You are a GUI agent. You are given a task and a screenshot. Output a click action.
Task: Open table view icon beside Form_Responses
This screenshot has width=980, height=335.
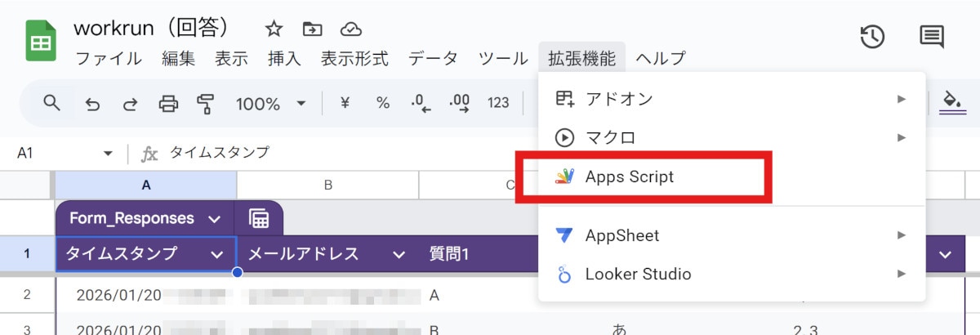tap(259, 218)
